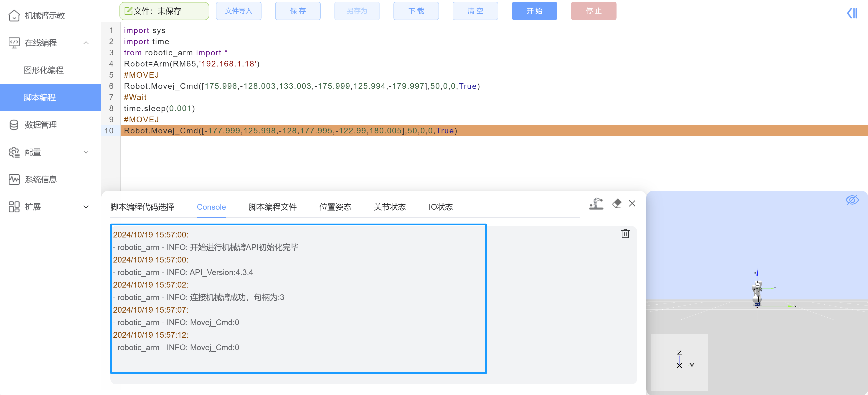The image size is (868, 395).
Task: Close the bottom console panel
Action: coord(632,204)
